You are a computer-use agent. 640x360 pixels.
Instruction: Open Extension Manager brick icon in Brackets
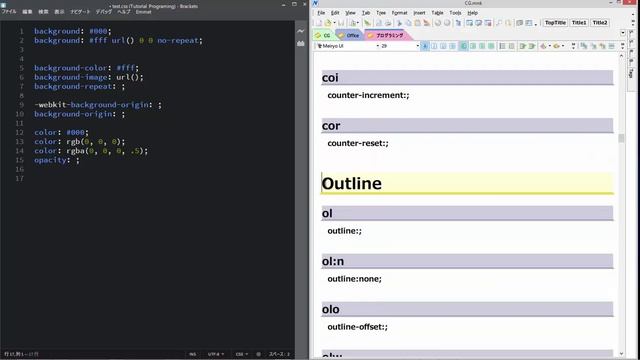300,43
